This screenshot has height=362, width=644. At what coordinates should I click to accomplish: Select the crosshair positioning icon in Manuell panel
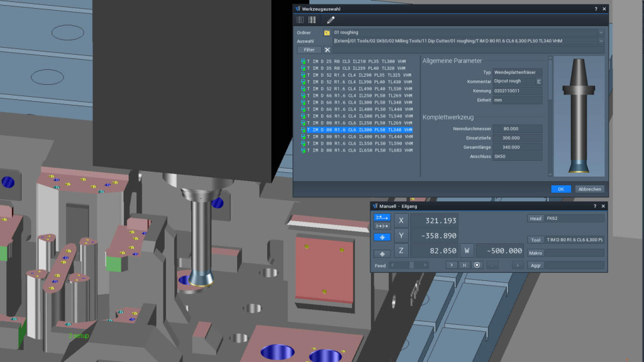pos(382,237)
